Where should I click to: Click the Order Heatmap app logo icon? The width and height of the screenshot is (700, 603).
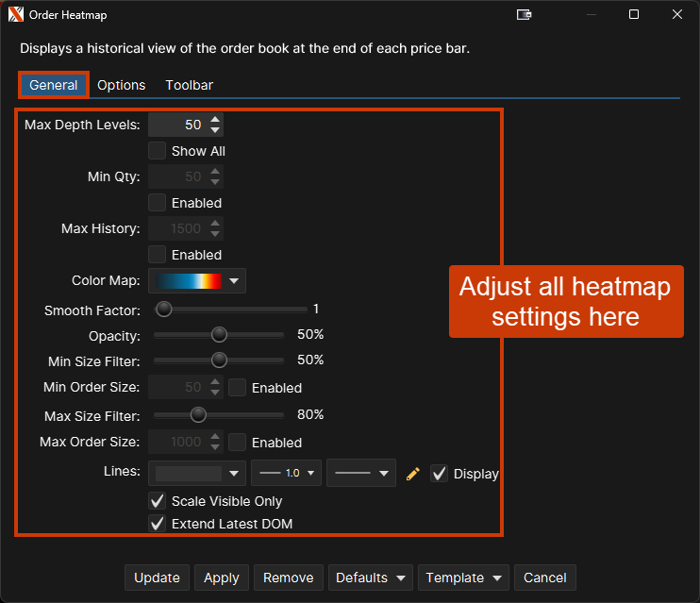pyautogui.click(x=15, y=15)
